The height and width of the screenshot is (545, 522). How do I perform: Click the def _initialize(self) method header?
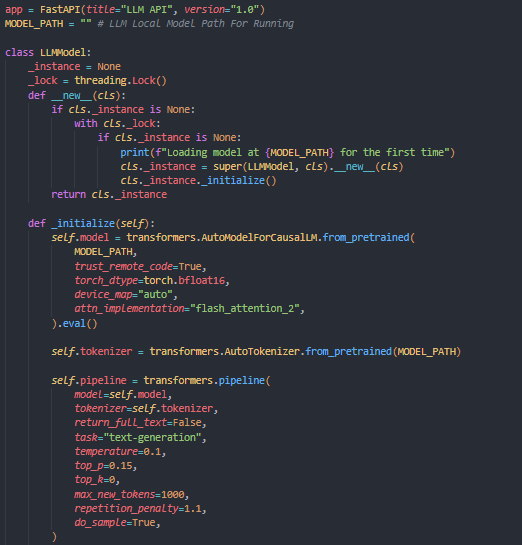click(x=91, y=223)
